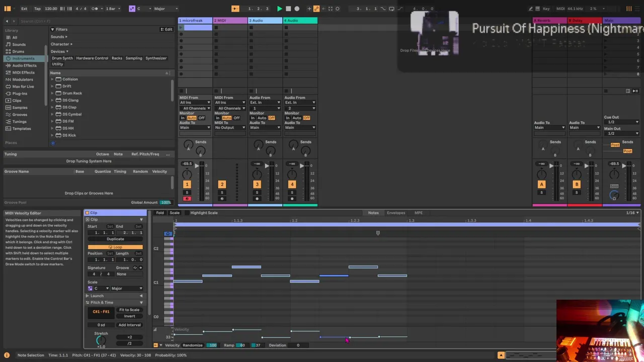Solo track 4 with S button

(292, 193)
